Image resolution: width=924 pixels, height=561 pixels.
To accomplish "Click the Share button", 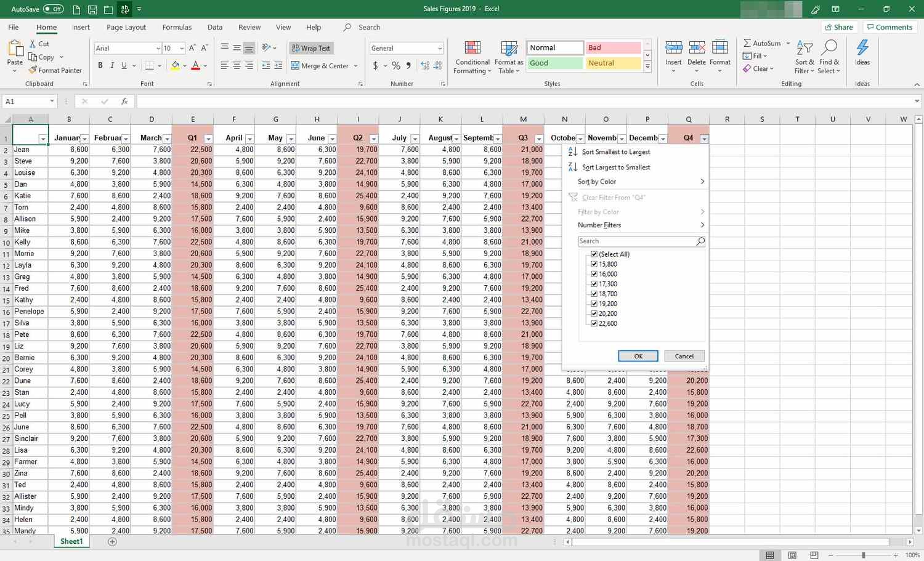I will pos(839,27).
